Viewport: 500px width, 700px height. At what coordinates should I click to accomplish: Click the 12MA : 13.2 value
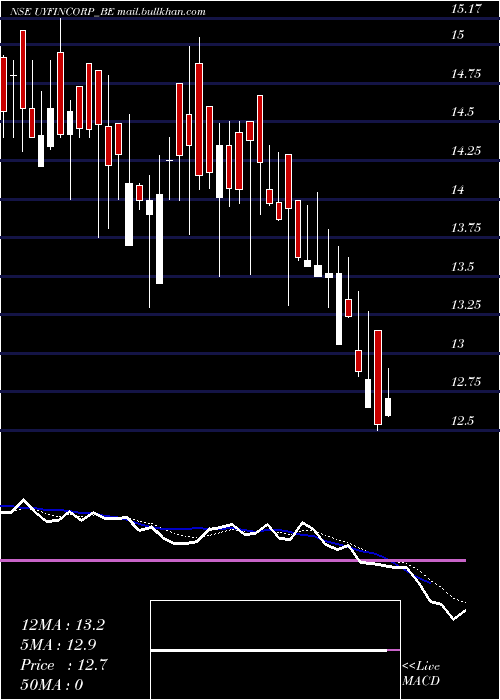coord(63,625)
